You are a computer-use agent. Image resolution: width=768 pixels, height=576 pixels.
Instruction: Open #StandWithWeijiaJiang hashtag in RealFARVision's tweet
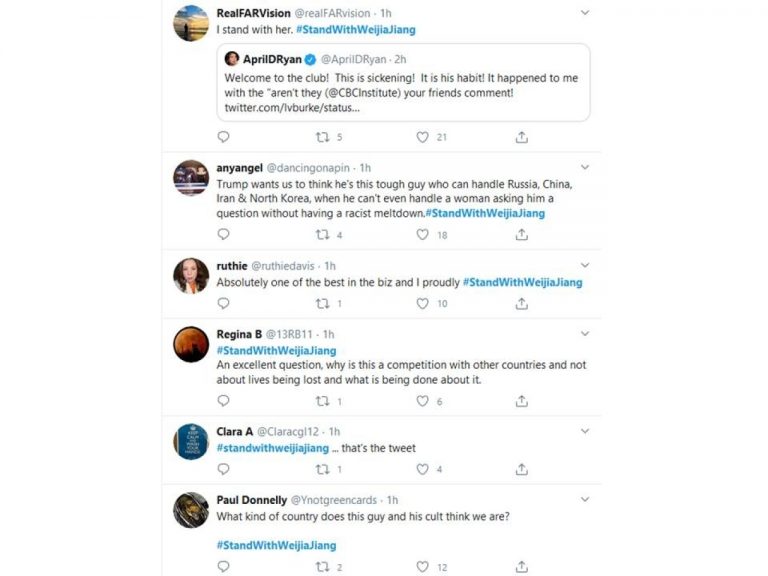[x=356, y=30]
